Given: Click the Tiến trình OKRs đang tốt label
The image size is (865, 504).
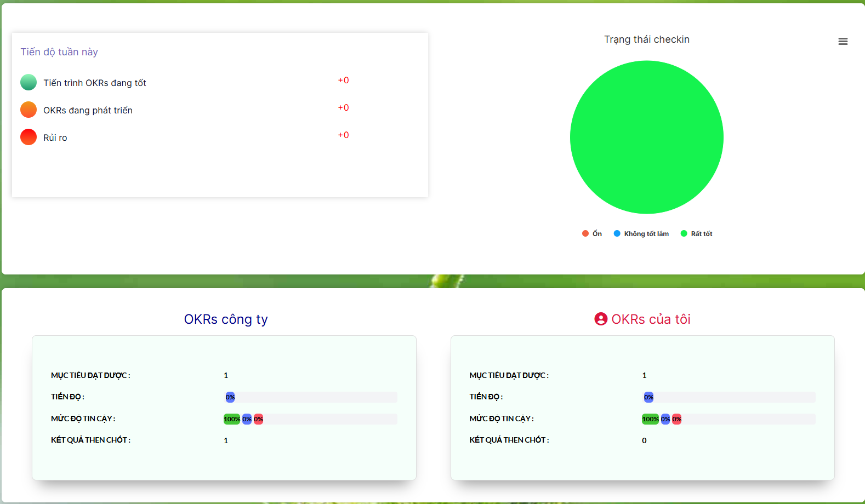Looking at the screenshot, I should 95,83.
